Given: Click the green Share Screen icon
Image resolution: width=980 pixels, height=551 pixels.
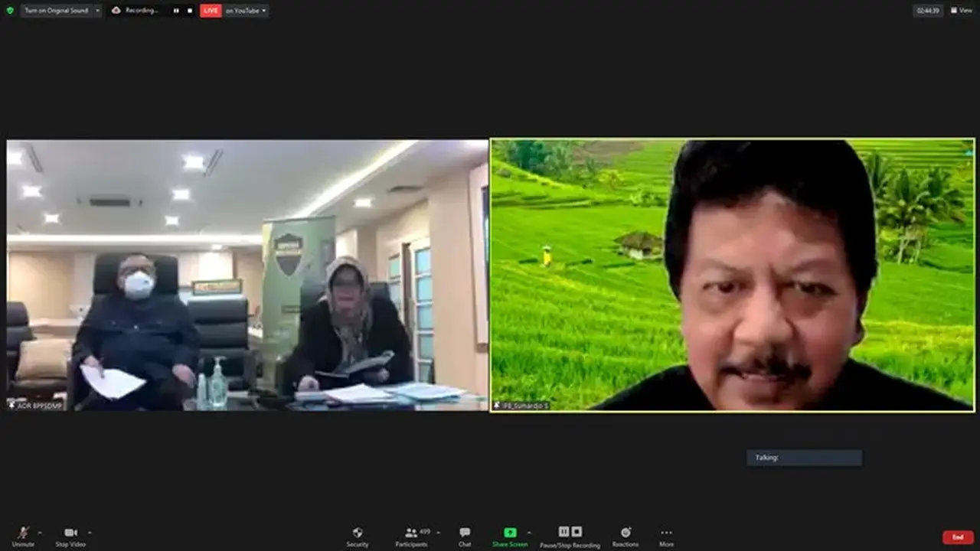Looking at the screenshot, I should (510, 533).
